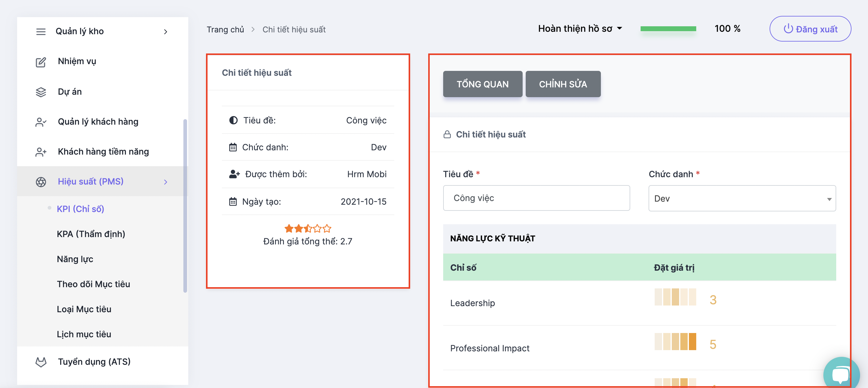This screenshot has height=388, width=868.
Task: Click the Nhiệm vụ edit icon
Action: 41,62
